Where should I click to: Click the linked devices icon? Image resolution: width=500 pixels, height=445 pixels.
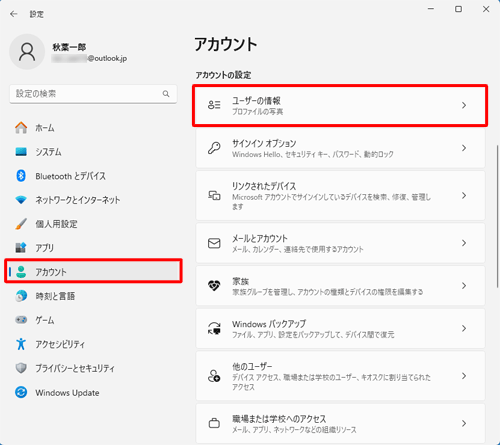(214, 196)
